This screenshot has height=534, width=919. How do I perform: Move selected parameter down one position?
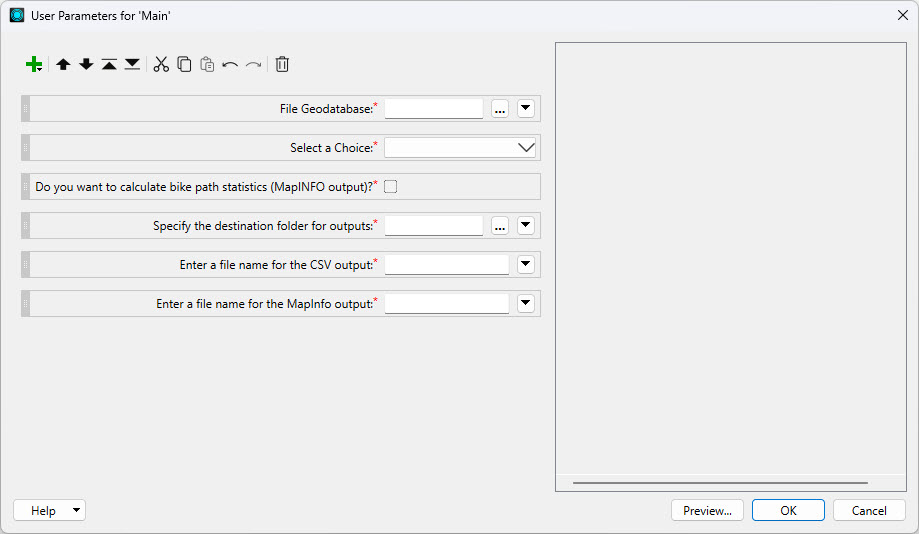tap(86, 64)
